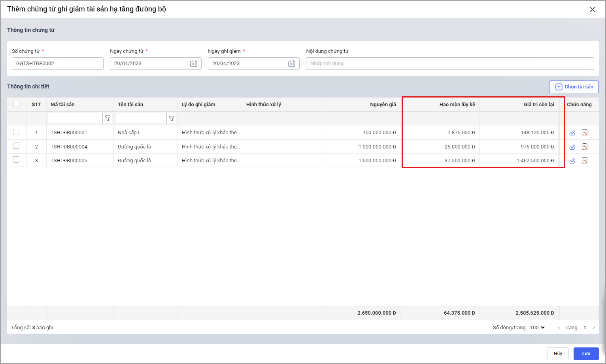The height and width of the screenshot is (364, 606).
Task: Open filter dropdown for Tên tài sản column
Action: 172,118
